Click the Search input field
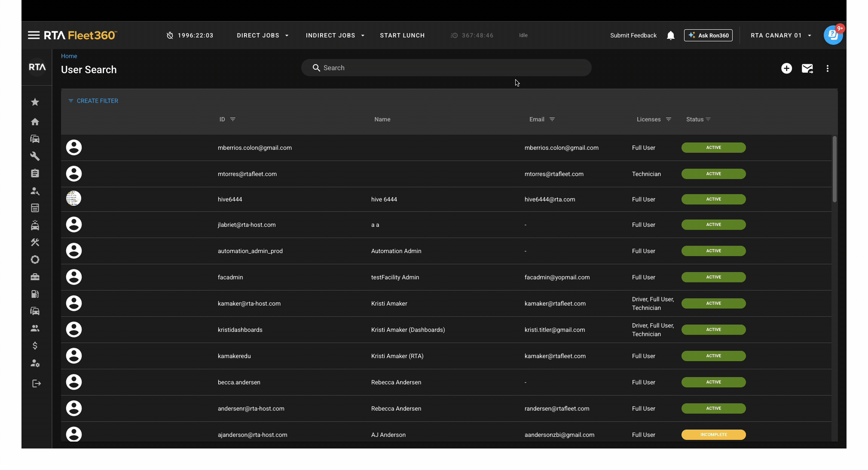 tap(446, 68)
